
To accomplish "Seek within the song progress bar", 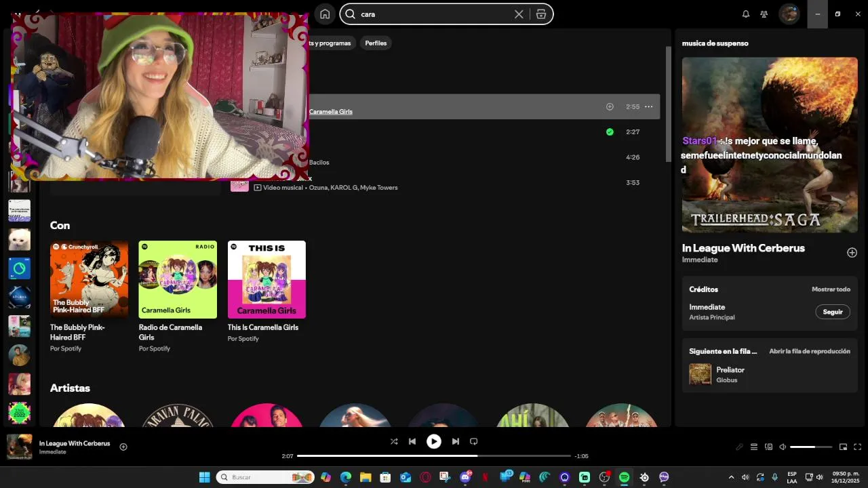I will (434, 456).
